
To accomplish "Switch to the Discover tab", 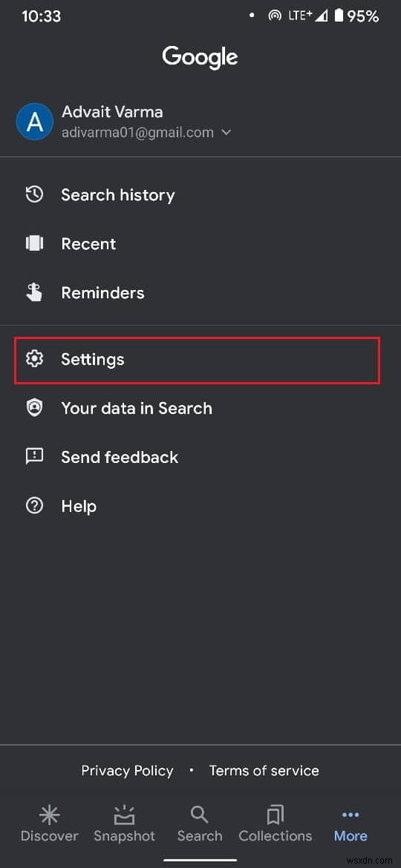I will point(50,823).
